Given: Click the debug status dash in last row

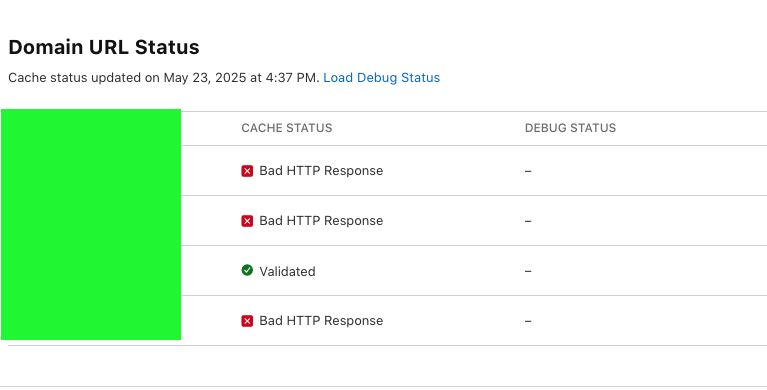Looking at the screenshot, I should (x=528, y=321).
